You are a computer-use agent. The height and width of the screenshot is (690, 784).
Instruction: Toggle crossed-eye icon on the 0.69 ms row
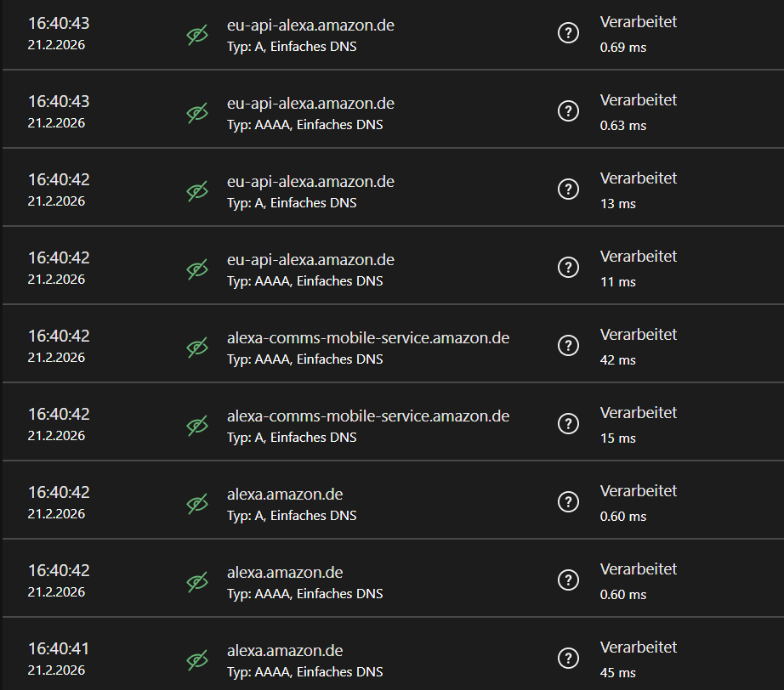[197, 35]
